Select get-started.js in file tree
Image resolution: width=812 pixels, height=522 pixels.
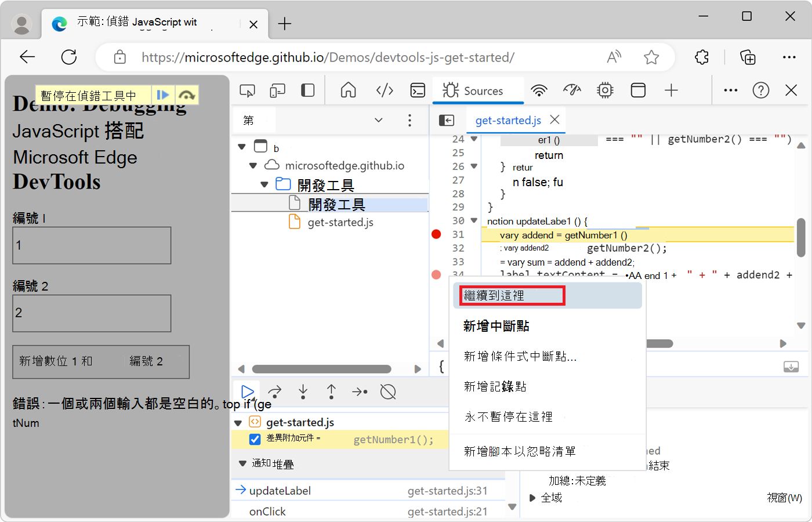[x=340, y=222]
